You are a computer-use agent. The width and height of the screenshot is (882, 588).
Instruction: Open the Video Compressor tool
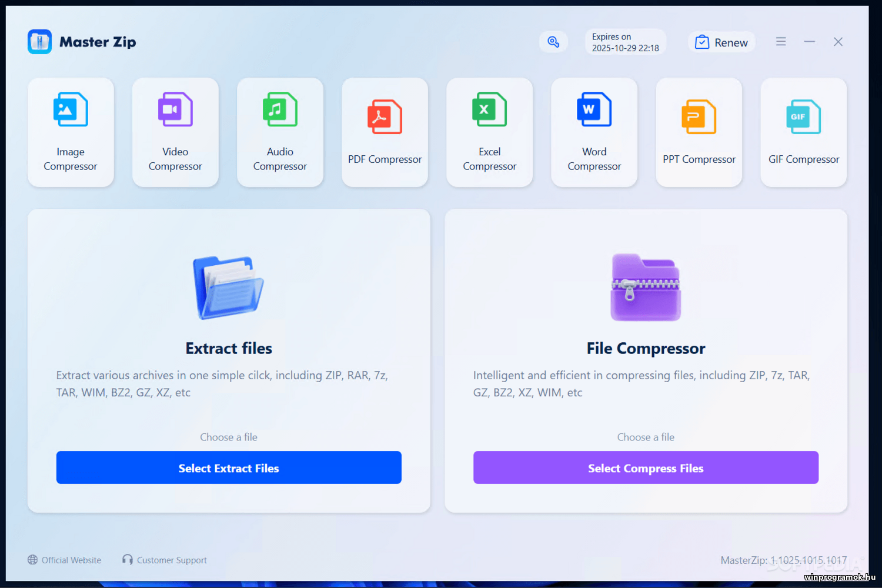[175, 132]
